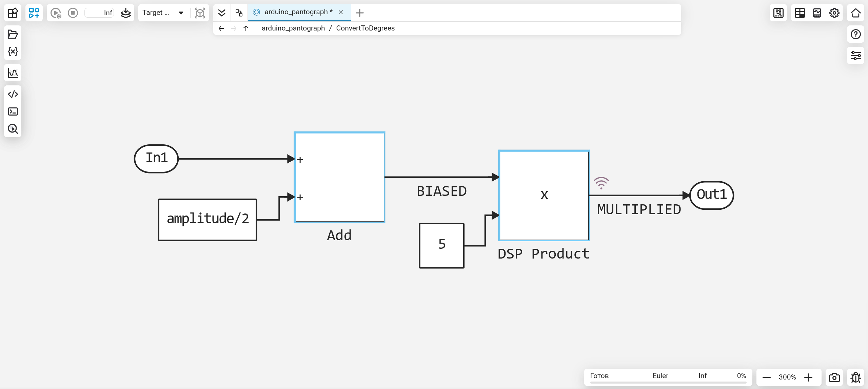Open the block library browser icon
This screenshot has height=389, width=868.
tap(13, 13)
